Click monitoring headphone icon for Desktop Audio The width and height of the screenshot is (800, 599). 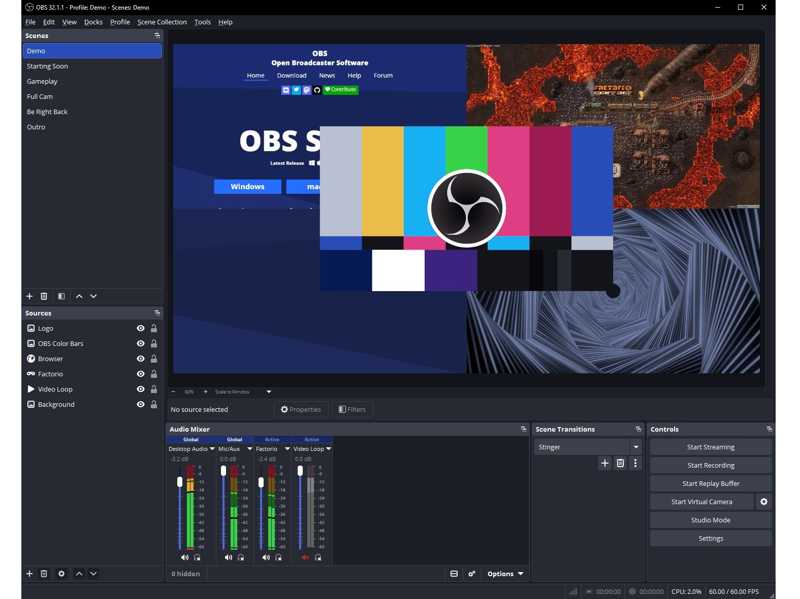coord(197,557)
